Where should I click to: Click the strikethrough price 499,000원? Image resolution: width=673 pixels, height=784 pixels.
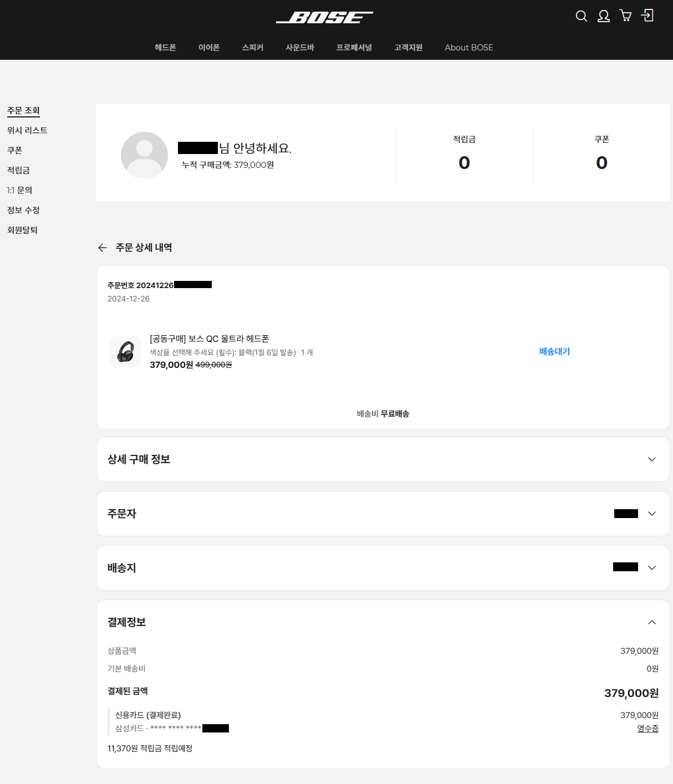pos(214,365)
